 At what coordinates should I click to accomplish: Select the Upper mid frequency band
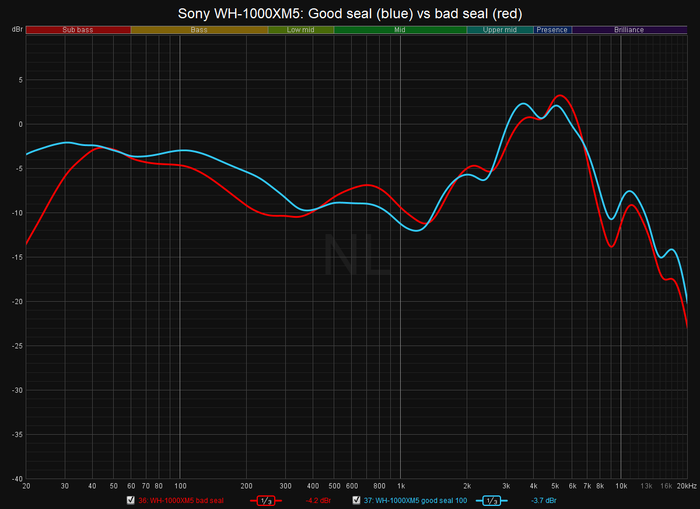(x=500, y=30)
